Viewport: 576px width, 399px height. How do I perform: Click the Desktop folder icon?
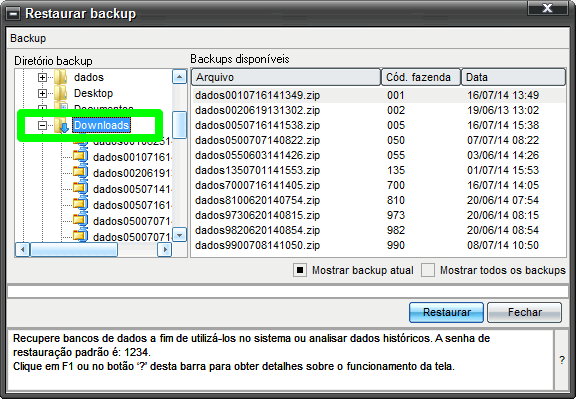[x=61, y=93]
